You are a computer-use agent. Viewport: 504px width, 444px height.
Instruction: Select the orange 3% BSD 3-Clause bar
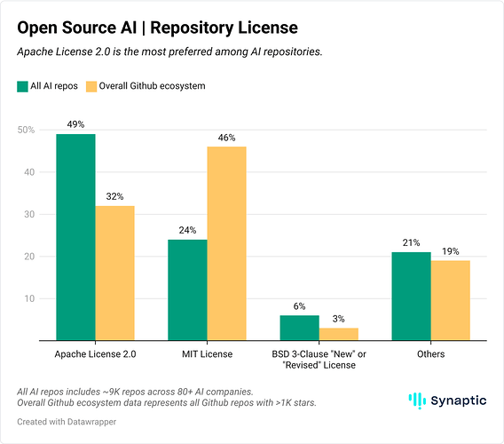[x=339, y=334]
